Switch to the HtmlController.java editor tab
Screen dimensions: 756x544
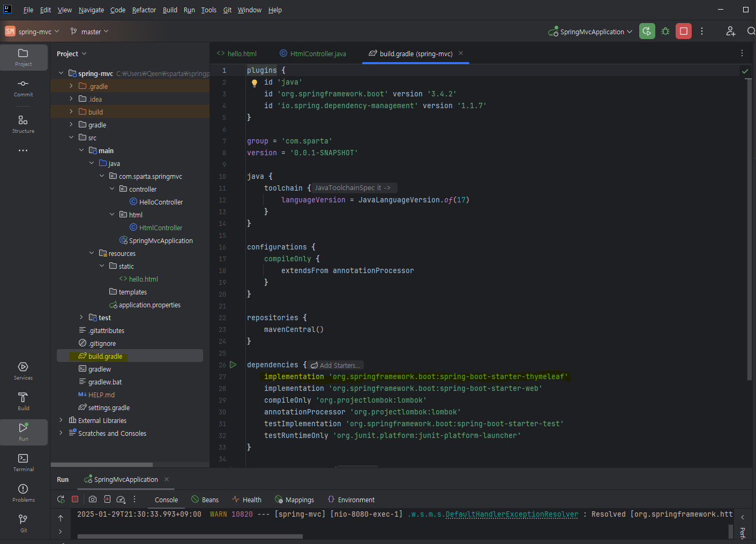tap(313, 54)
